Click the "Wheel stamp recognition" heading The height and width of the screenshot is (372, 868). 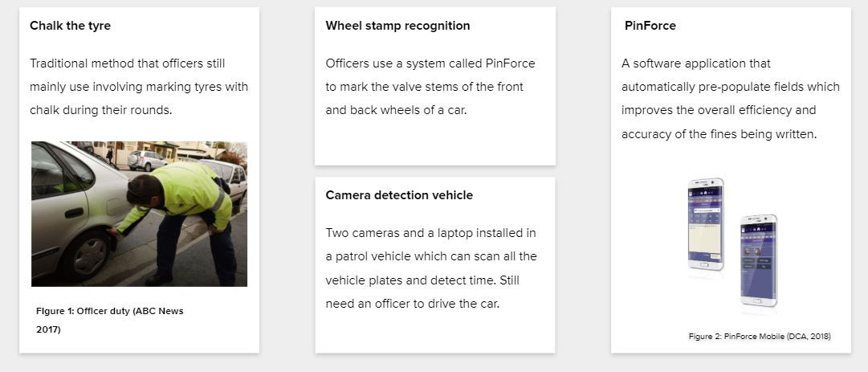click(x=397, y=26)
